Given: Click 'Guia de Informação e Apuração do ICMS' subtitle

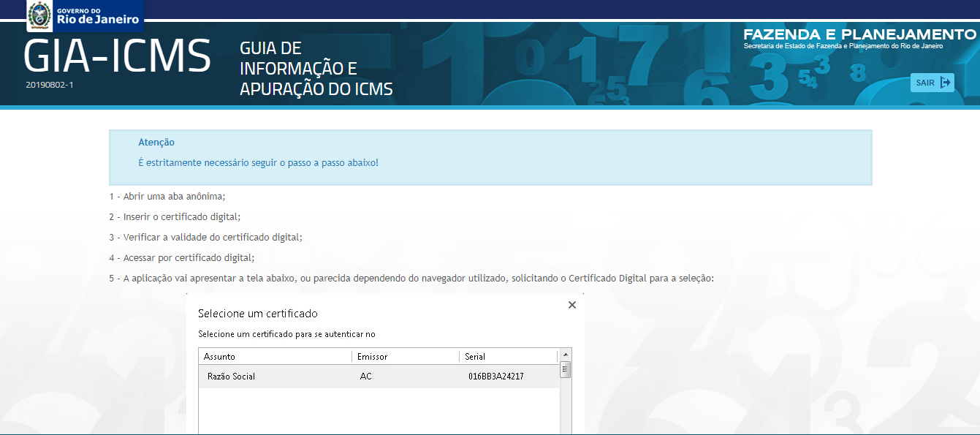Looking at the screenshot, I should pyautogui.click(x=316, y=69).
